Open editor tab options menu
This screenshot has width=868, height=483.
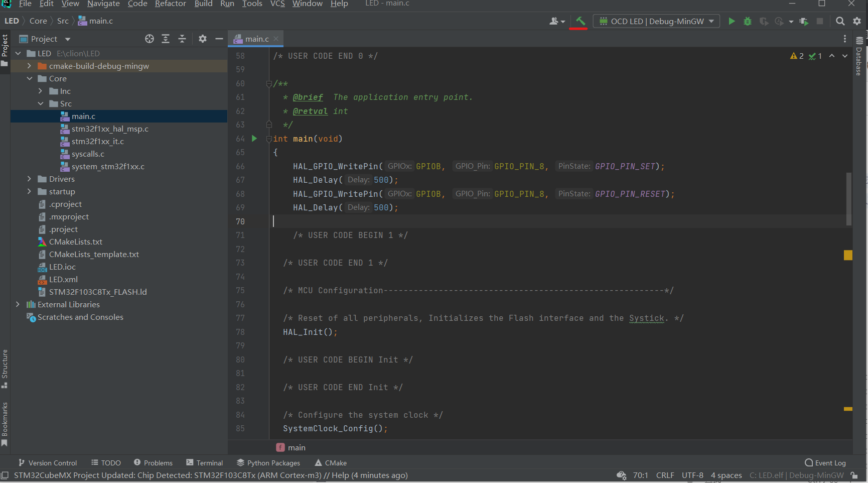[x=845, y=39]
